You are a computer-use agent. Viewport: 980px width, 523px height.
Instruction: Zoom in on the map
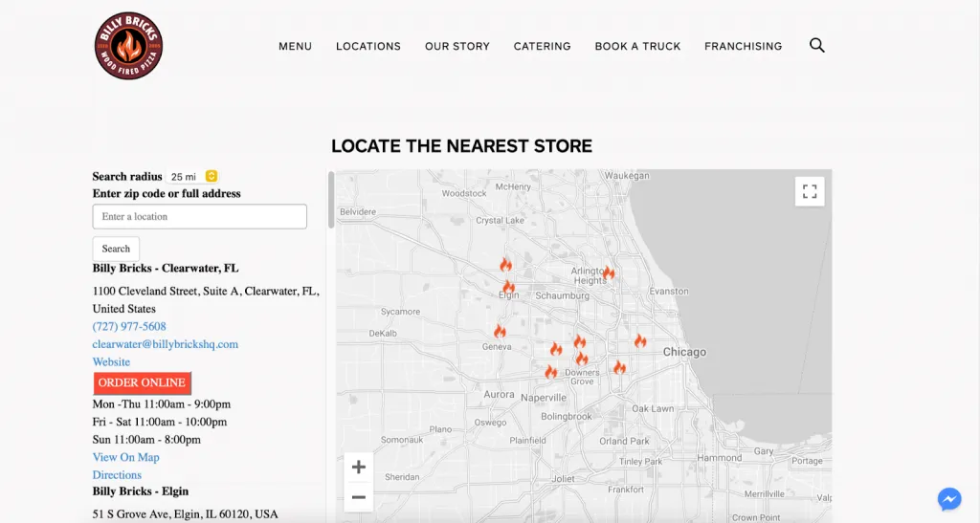point(359,467)
